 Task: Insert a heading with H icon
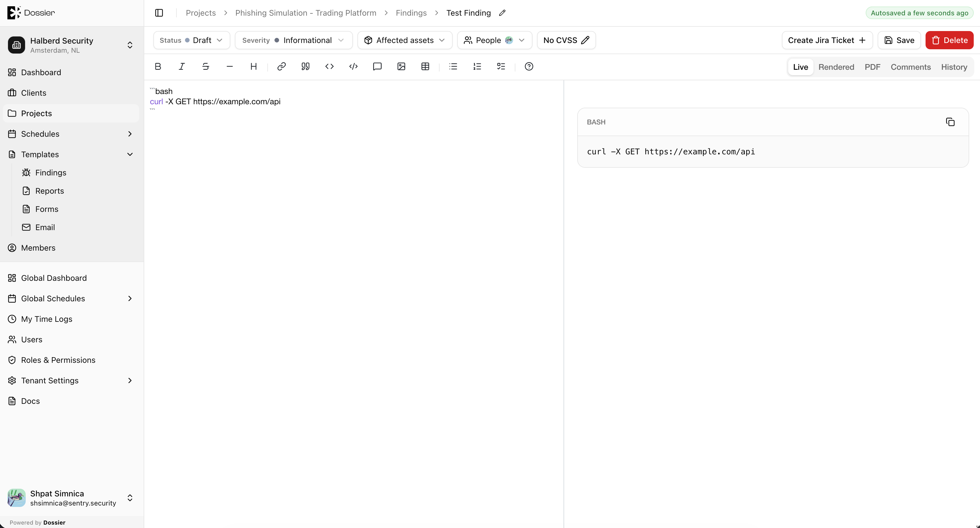pos(254,67)
